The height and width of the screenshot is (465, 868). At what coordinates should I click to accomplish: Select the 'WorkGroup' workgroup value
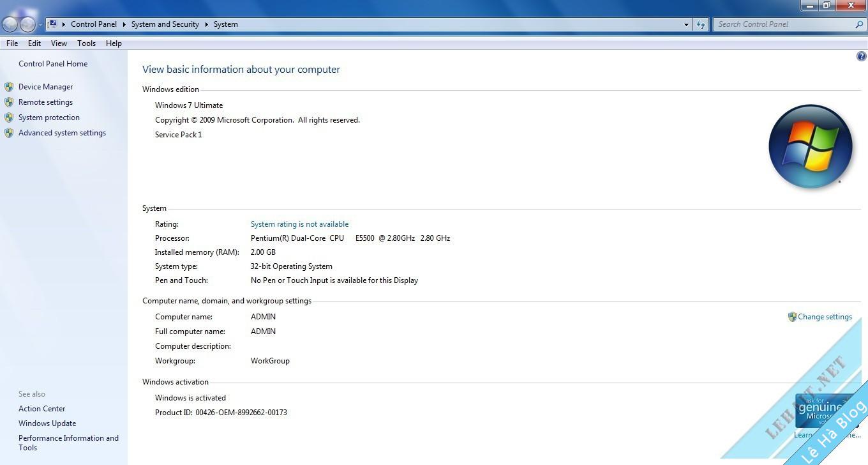click(270, 361)
